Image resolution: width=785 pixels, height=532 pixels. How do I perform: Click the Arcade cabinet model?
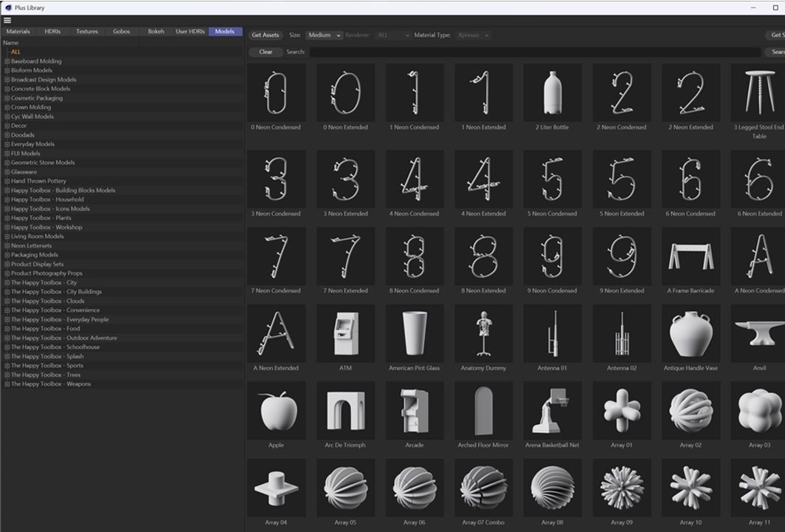click(x=414, y=410)
